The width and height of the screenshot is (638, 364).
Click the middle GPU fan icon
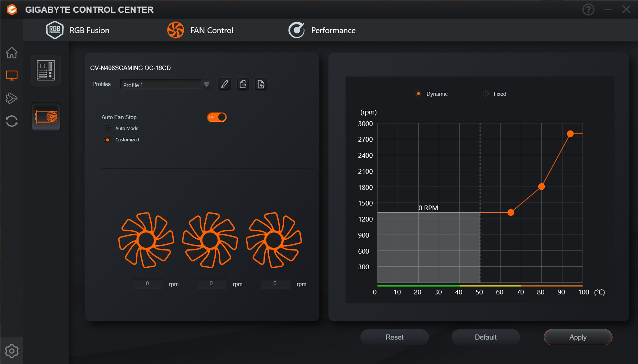click(210, 240)
